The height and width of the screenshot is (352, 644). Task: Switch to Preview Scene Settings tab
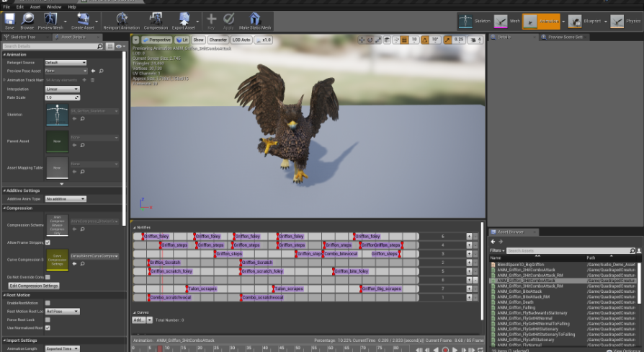tap(565, 37)
